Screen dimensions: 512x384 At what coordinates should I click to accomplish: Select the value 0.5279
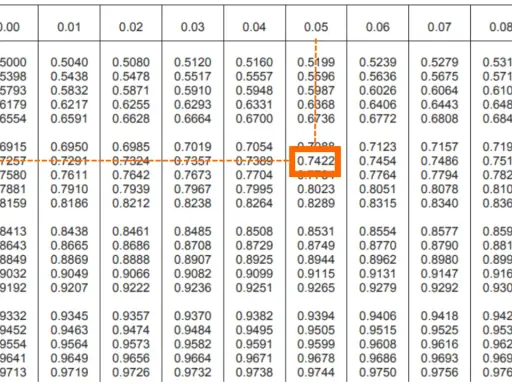(x=439, y=62)
